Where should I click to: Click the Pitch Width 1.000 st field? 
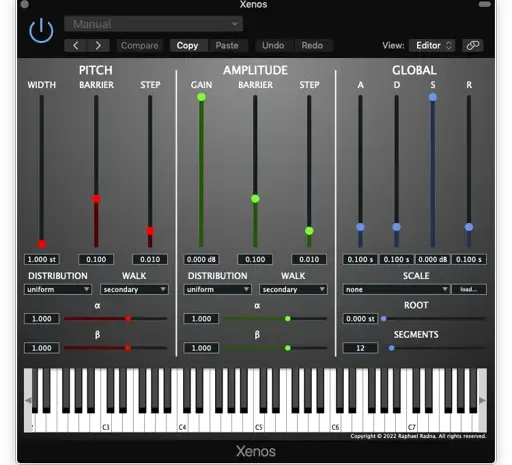pos(42,259)
